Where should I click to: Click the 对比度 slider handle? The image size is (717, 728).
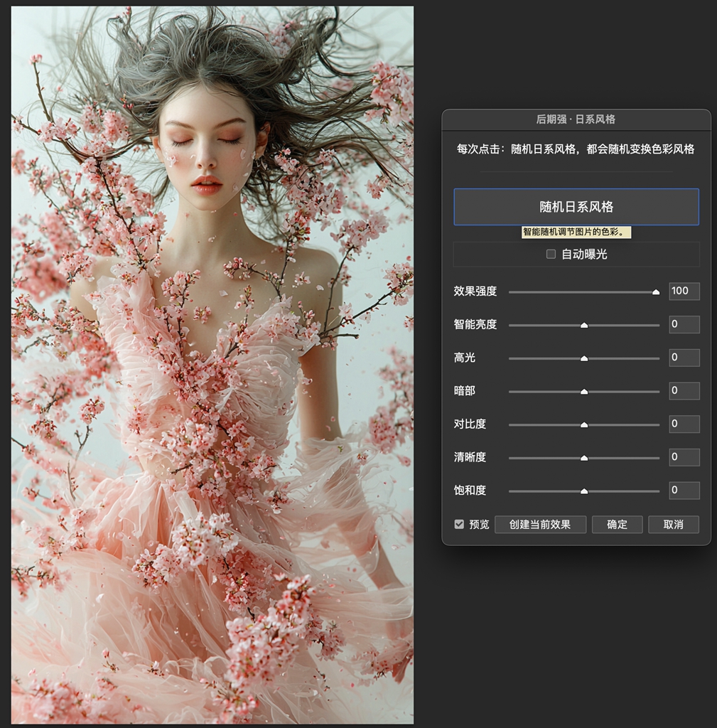(584, 424)
